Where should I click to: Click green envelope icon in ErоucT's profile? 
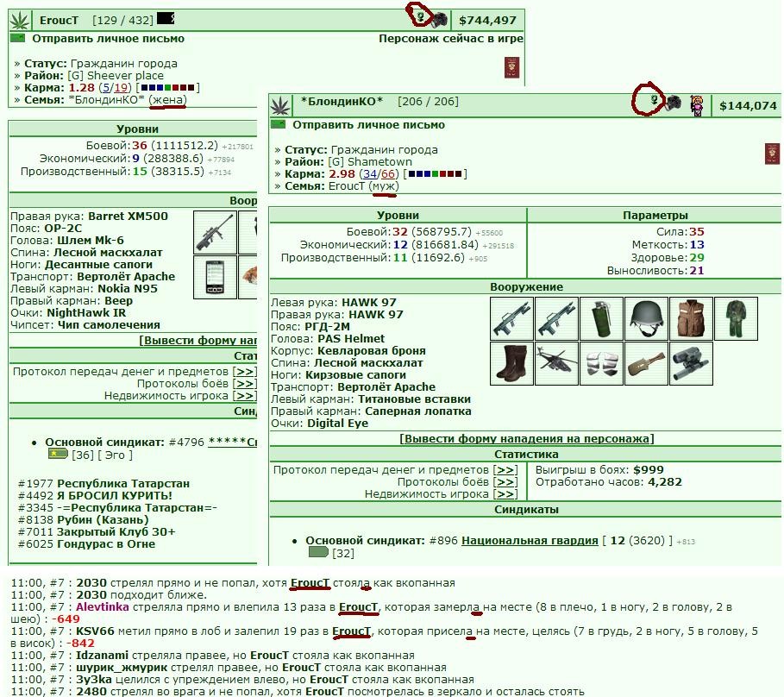coord(17,38)
